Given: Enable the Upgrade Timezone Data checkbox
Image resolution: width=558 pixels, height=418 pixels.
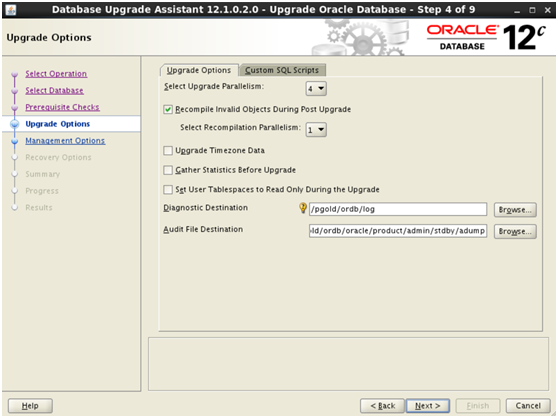Looking at the screenshot, I should tap(168, 151).
